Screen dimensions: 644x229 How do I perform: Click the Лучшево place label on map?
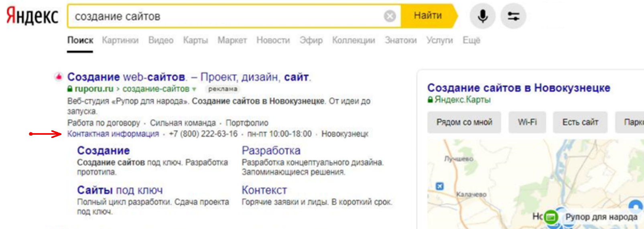[459, 159]
